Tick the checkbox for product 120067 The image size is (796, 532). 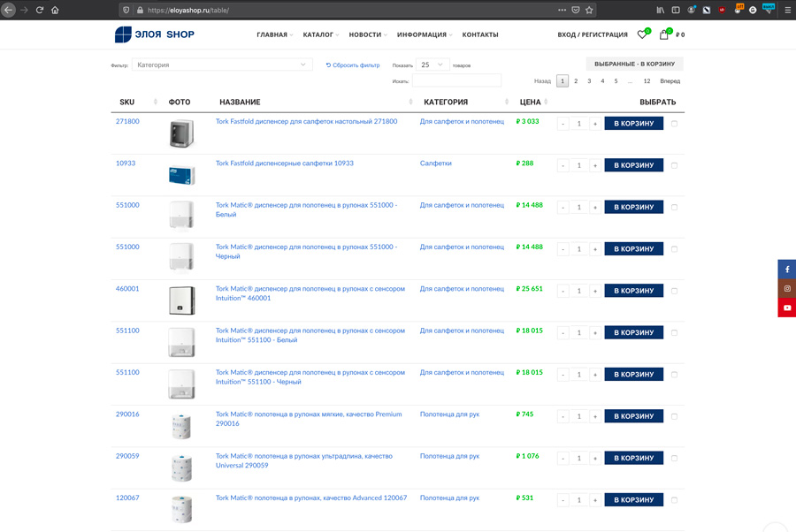pyautogui.click(x=674, y=498)
